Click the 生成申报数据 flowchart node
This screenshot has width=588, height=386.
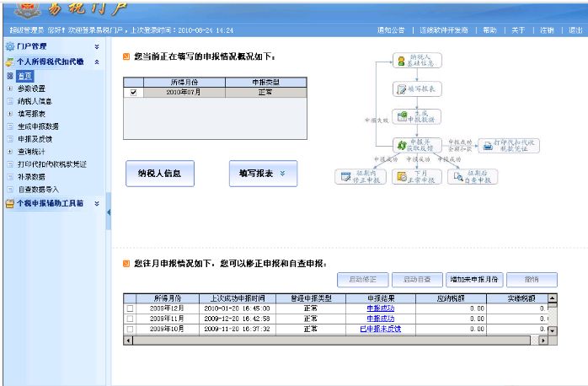pyautogui.click(x=417, y=116)
